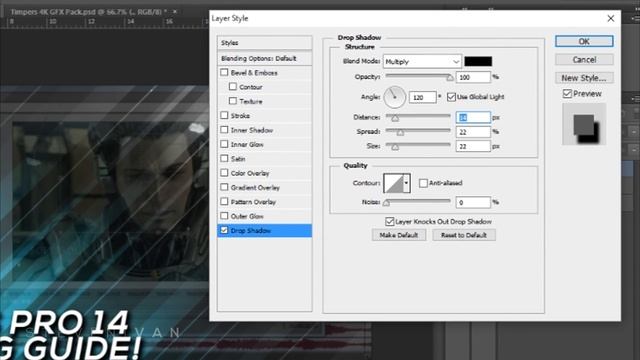Screen dimensions: 640x360
Task: Click the Spread value field
Action: point(473,132)
